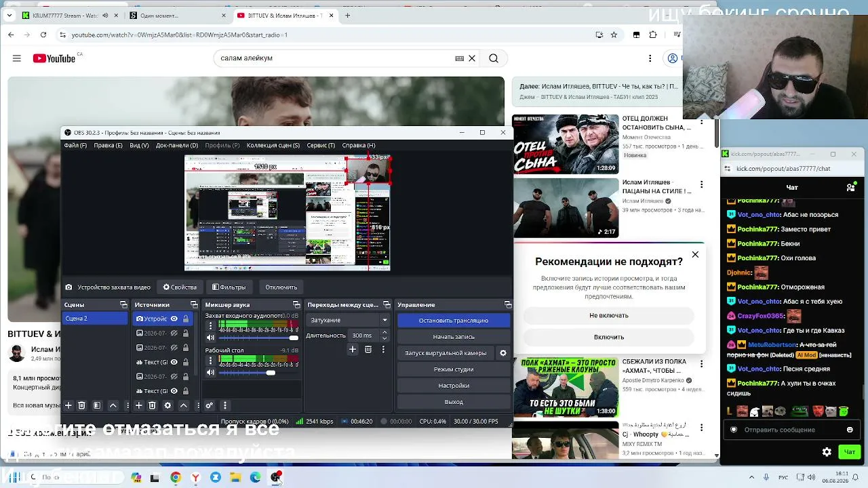Add a new scene in OBS Scenes panel
This screenshot has width=868, height=488.
coord(68,405)
